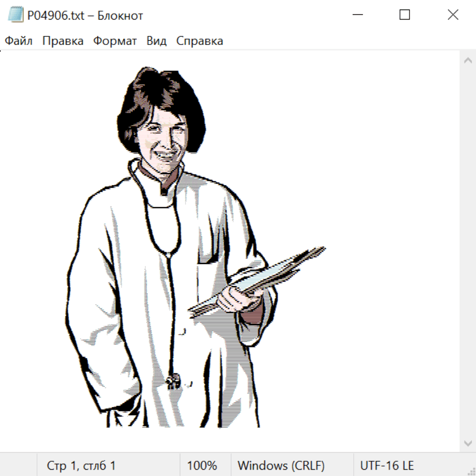Click the UTF-16 LE encoding indicator
This screenshot has height=476, width=476.
coord(387,466)
